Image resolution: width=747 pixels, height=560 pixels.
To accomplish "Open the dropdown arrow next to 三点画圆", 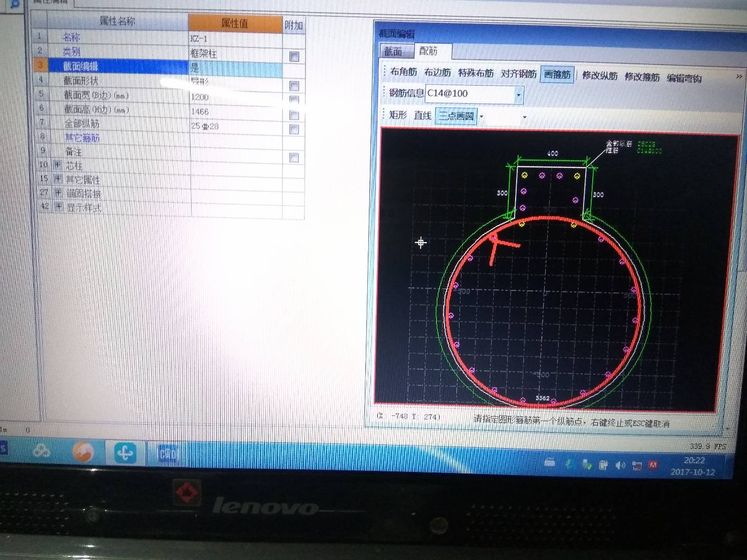I will pos(481,116).
